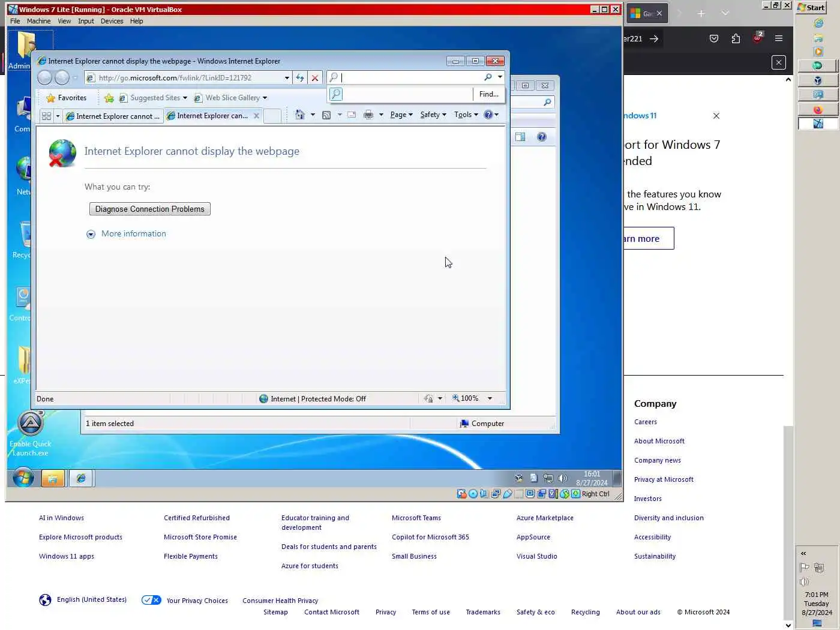This screenshot has width=840, height=630.
Task: Click the network icon in Windows 7 tray
Action: click(x=548, y=478)
